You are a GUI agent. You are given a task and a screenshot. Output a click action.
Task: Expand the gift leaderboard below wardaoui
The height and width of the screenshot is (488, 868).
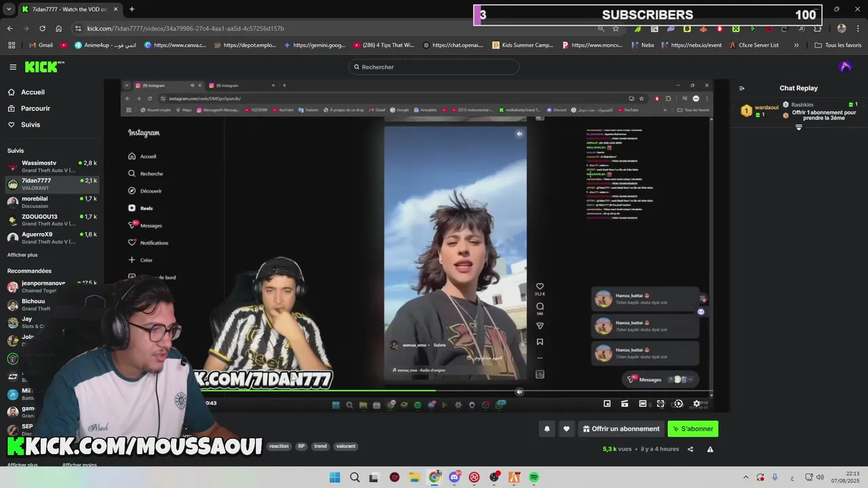click(x=799, y=127)
